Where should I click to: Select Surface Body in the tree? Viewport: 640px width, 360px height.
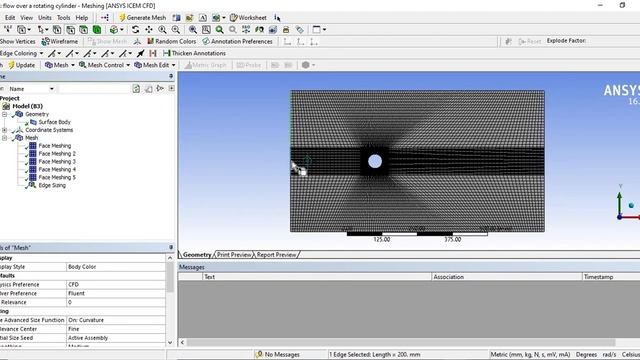pos(54,122)
